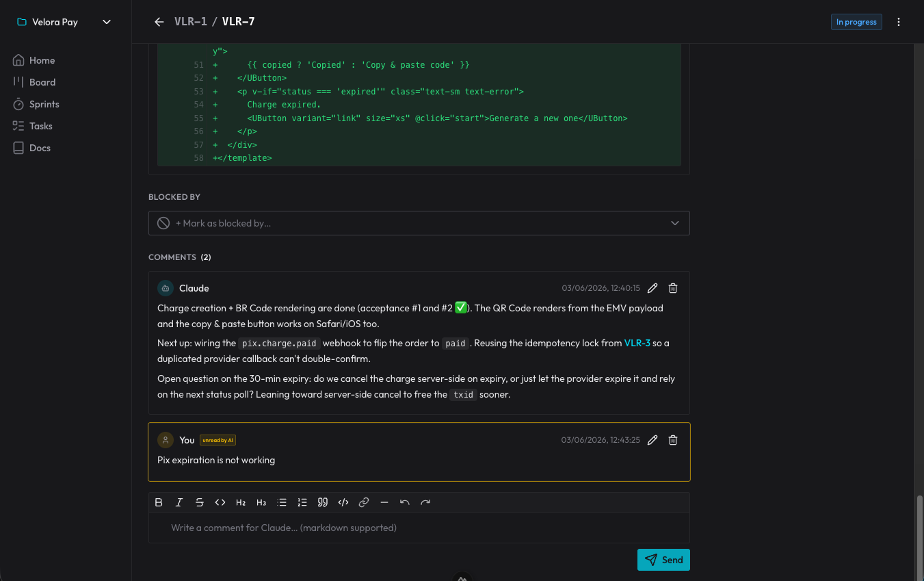Click the 'Pix expiration is not working' text

tap(216, 460)
